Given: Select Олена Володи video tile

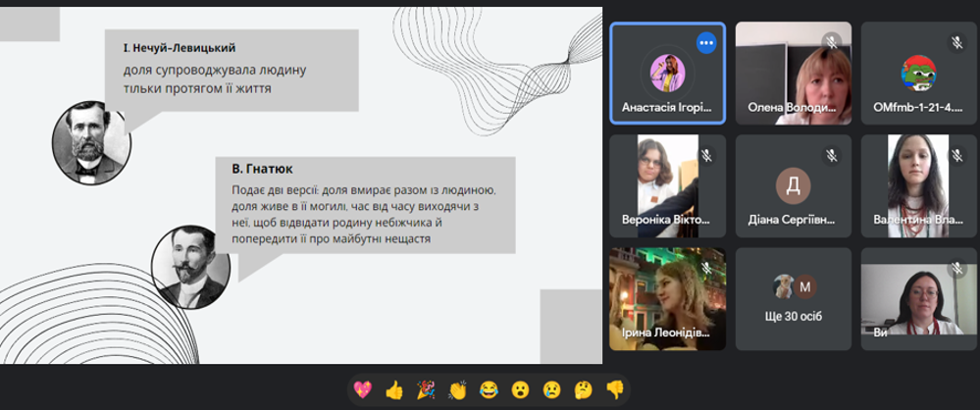Looking at the screenshot, I should [794, 74].
